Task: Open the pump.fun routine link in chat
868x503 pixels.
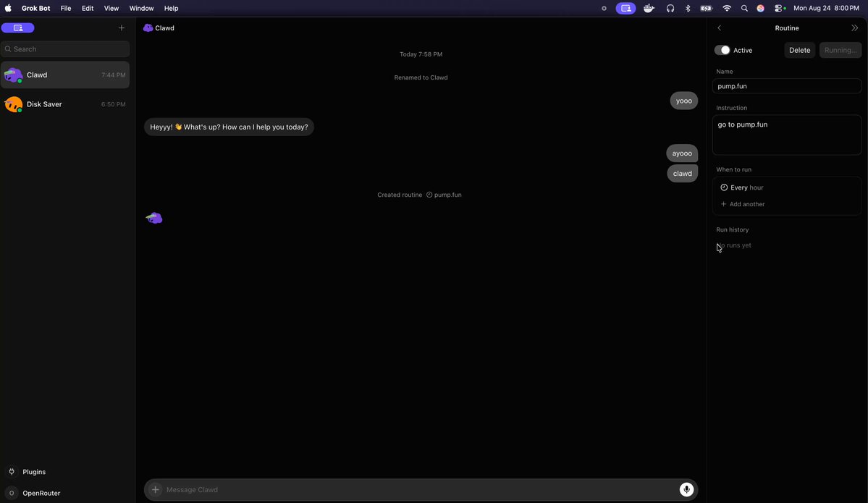Action: pos(444,195)
